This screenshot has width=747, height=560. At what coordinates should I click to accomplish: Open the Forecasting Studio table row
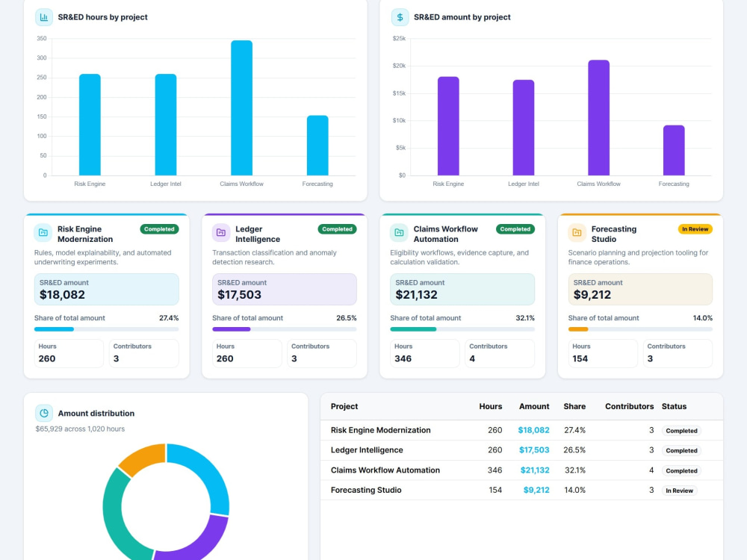point(521,490)
